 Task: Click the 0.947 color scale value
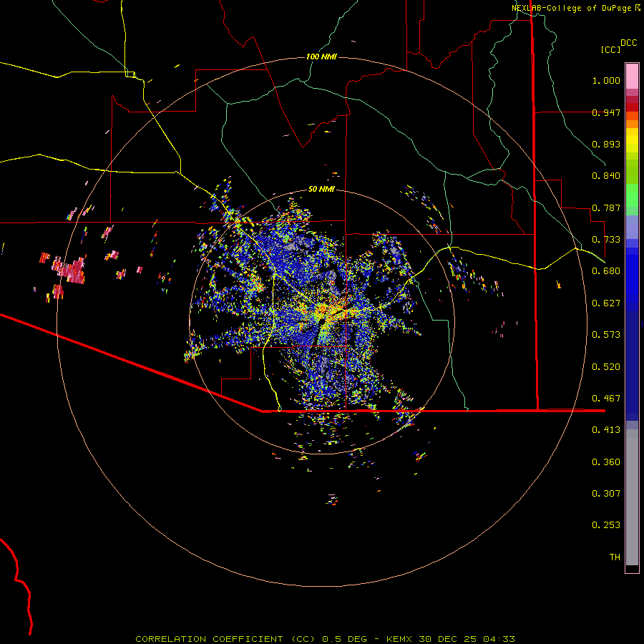click(606, 112)
